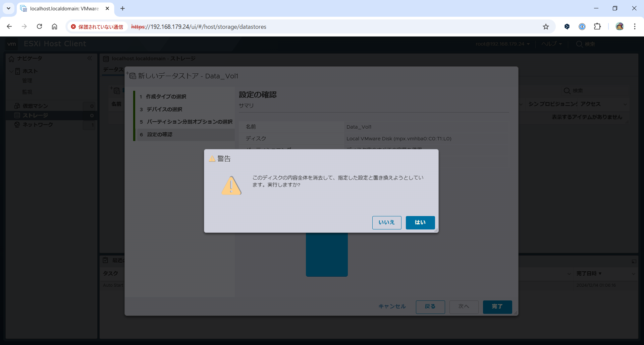The image size is (644, 345).
Task: Collapse the ホスト tree node
Action: [x=12, y=71]
